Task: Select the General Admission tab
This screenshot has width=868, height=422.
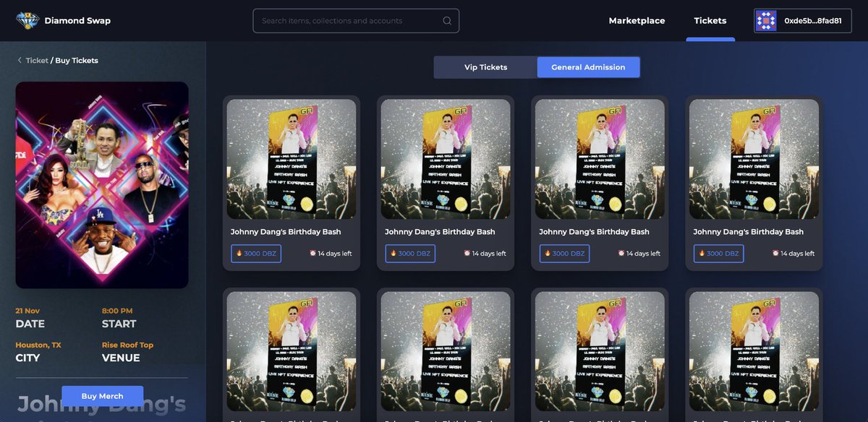Action: tap(588, 67)
